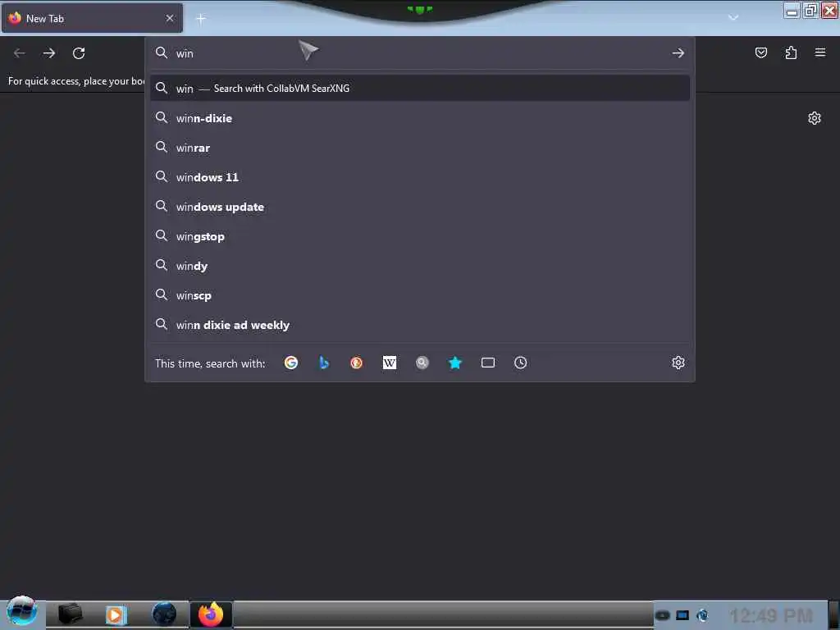840x630 pixels.
Task: Pick suggestion winscp
Action: click(x=420, y=295)
